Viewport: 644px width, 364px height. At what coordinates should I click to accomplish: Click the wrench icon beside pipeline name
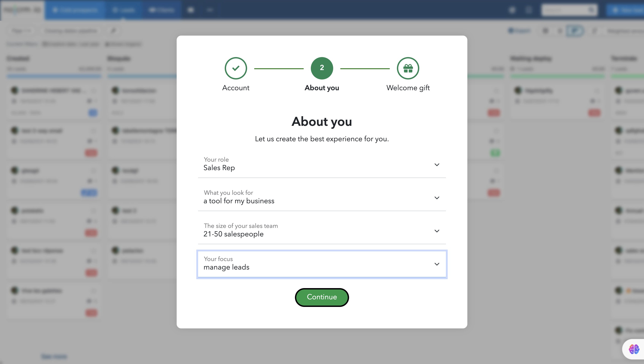click(x=113, y=31)
